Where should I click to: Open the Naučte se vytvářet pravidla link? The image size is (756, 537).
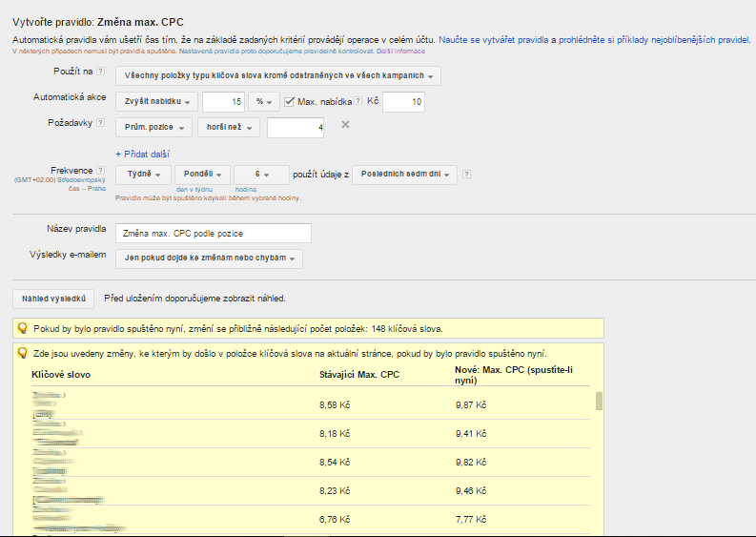(x=493, y=40)
